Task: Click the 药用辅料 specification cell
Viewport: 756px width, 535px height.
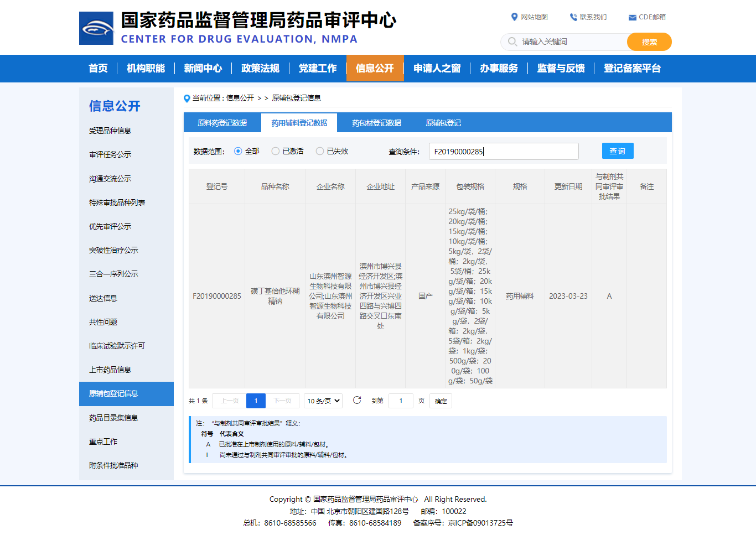Action: pyautogui.click(x=520, y=296)
